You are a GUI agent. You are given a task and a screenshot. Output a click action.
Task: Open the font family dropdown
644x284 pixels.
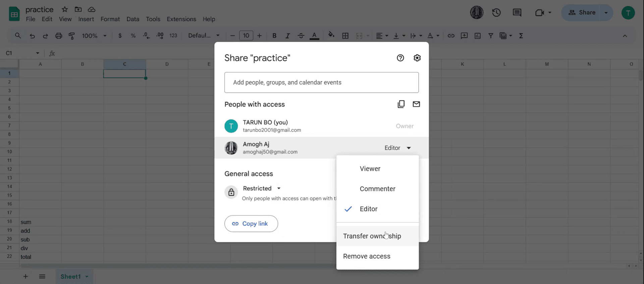(204, 36)
